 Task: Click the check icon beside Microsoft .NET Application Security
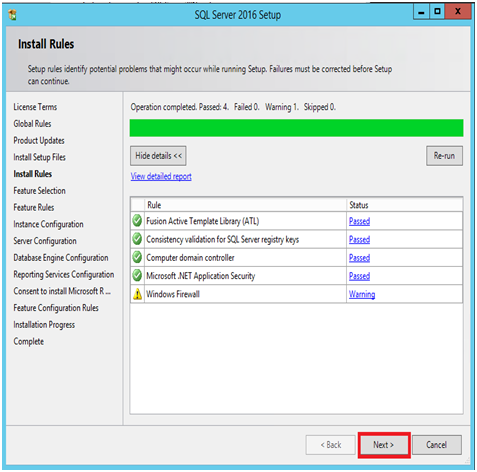(137, 276)
